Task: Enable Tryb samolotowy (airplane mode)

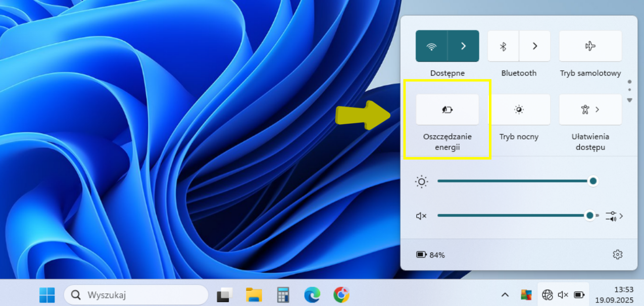Action: (590, 46)
